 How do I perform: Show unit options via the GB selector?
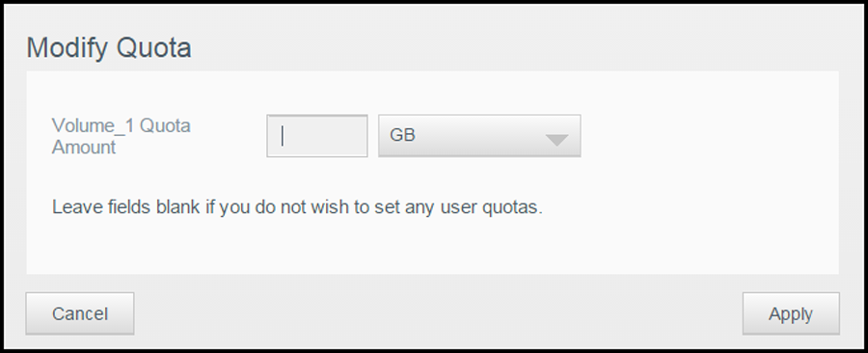[479, 136]
